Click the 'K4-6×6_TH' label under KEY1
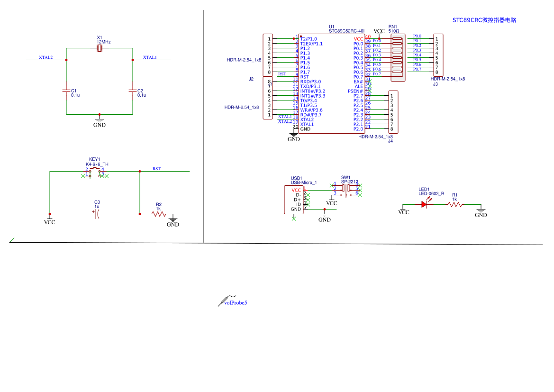This screenshot has width=554, height=392. tap(97, 164)
